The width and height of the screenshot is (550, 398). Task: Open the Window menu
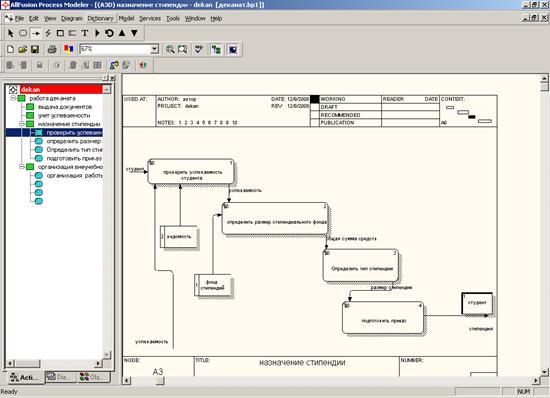click(x=195, y=19)
